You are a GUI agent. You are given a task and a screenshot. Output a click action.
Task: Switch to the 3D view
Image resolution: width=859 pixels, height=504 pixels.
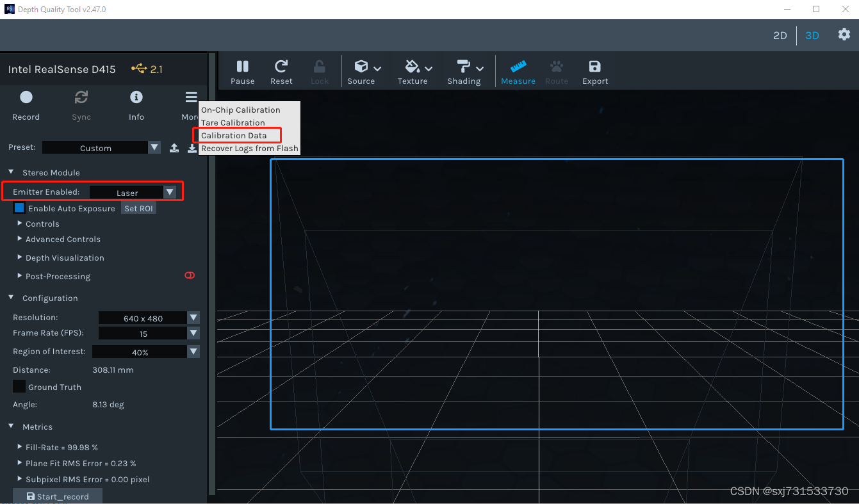pos(812,35)
